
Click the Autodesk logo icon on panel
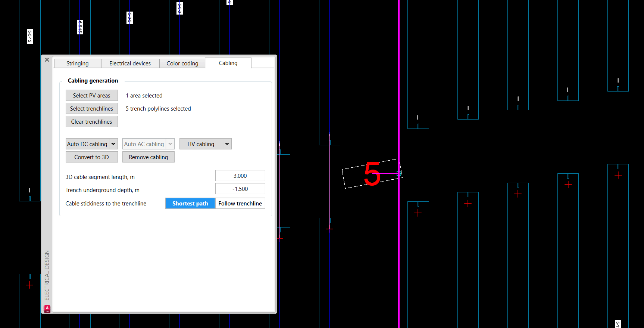coord(47,309)
